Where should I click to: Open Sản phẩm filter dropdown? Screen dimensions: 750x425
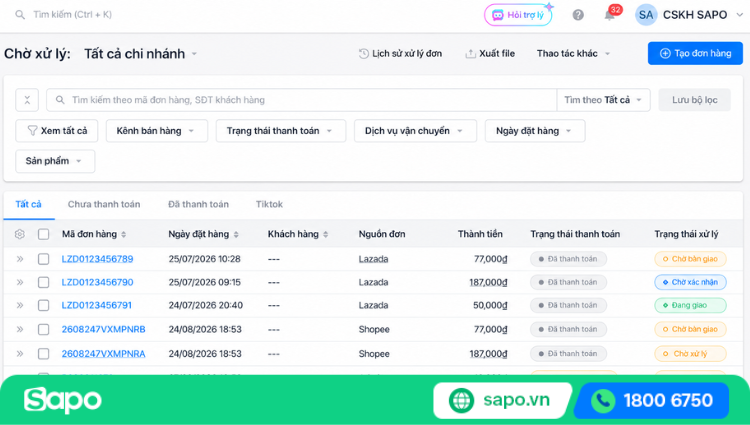[55, 161]
